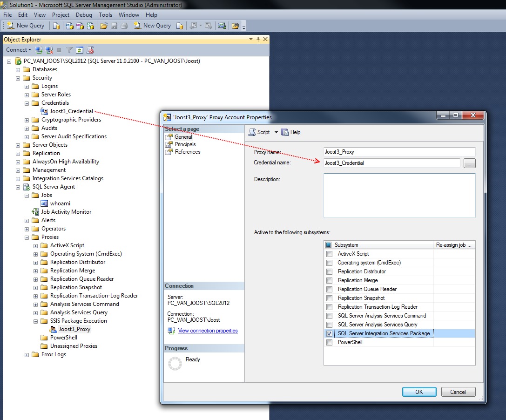Open the View menu
This screenshot has height=420, width=506.
pos(40,15)
